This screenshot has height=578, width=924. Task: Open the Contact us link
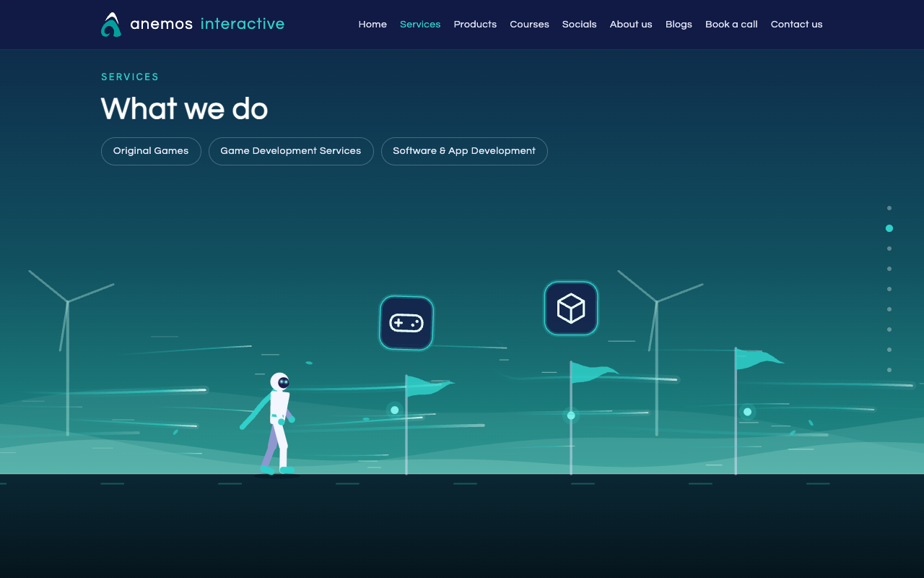pyautogui.click(x=796, y=24)
